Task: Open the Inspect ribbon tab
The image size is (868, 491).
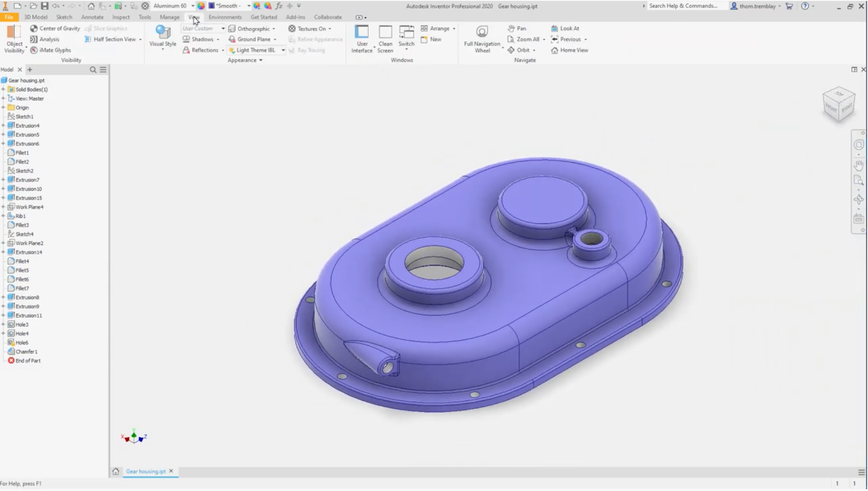Action: tap(121, 17)
